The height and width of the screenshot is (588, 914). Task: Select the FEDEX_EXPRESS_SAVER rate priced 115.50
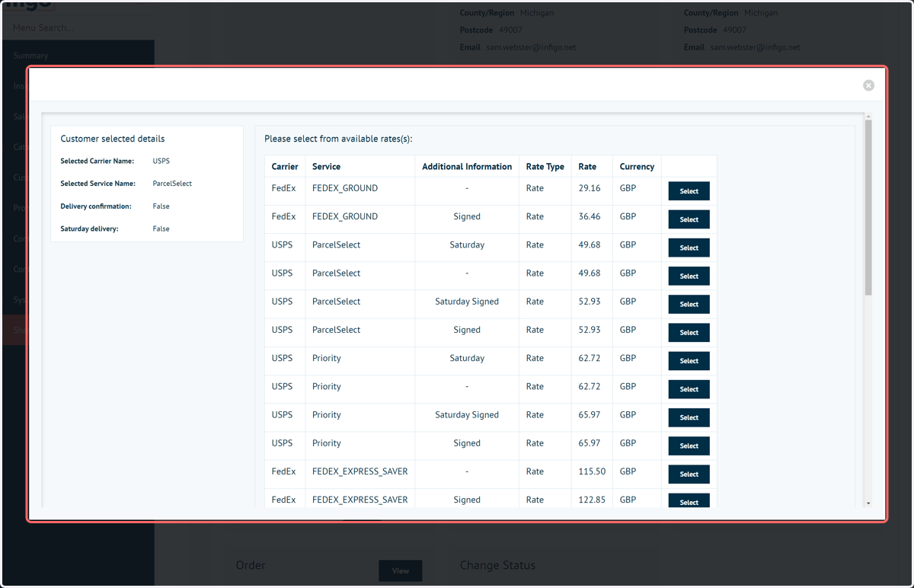(689, 474)
